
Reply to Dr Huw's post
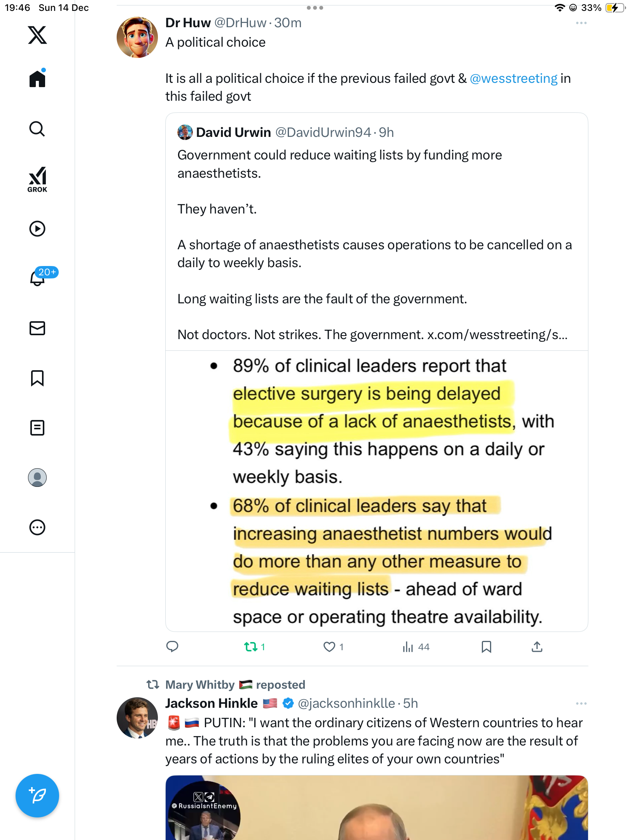(172, 647)
